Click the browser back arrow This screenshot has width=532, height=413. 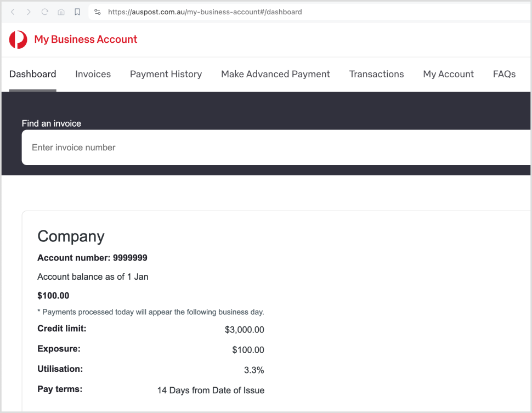coord(13,12)
